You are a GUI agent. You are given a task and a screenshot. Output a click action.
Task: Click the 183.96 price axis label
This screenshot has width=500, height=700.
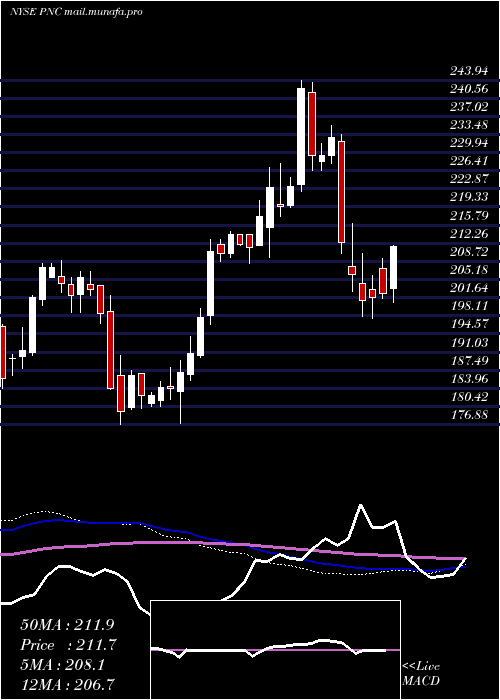coord(468,379)
